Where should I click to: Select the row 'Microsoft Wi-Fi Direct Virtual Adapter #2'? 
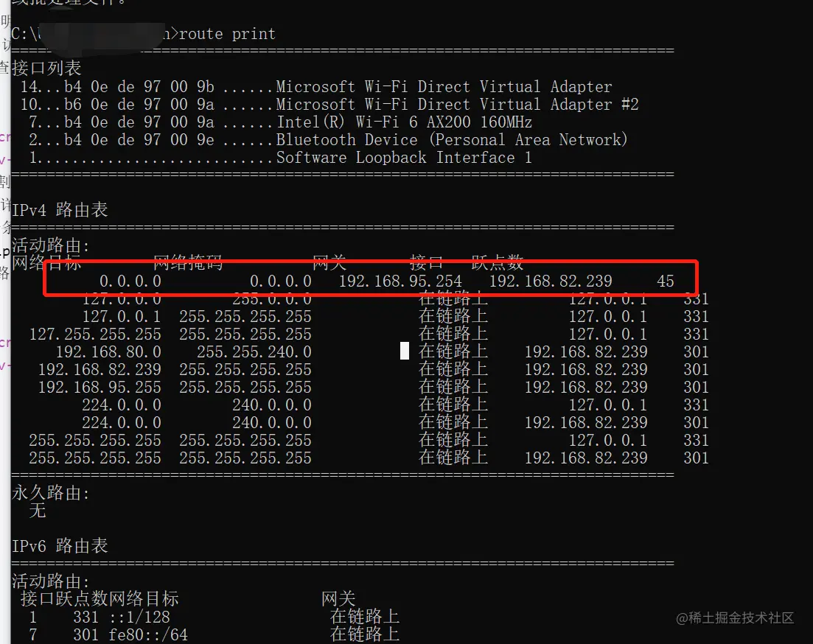(329, 105)
